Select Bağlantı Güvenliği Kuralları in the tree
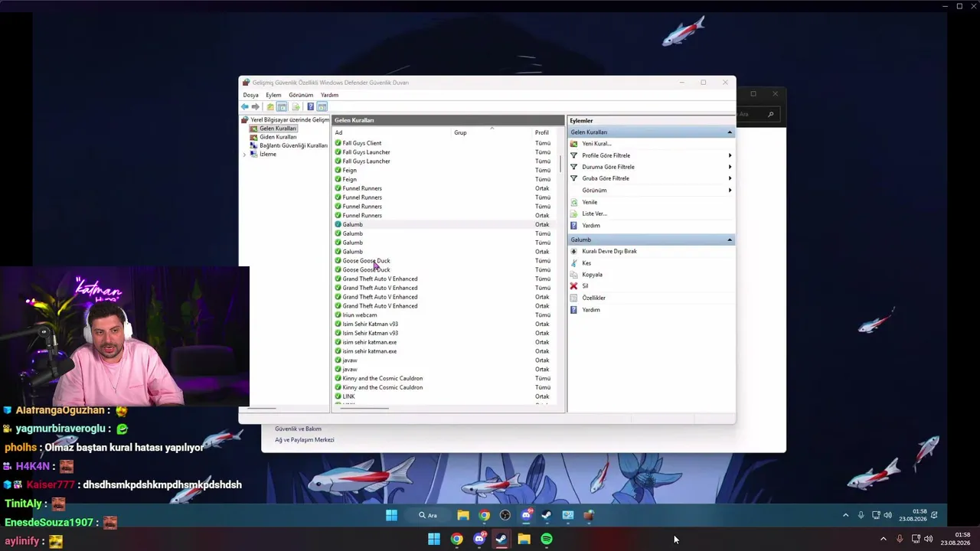Screen dimensions: 980x551 pos(293,145)
